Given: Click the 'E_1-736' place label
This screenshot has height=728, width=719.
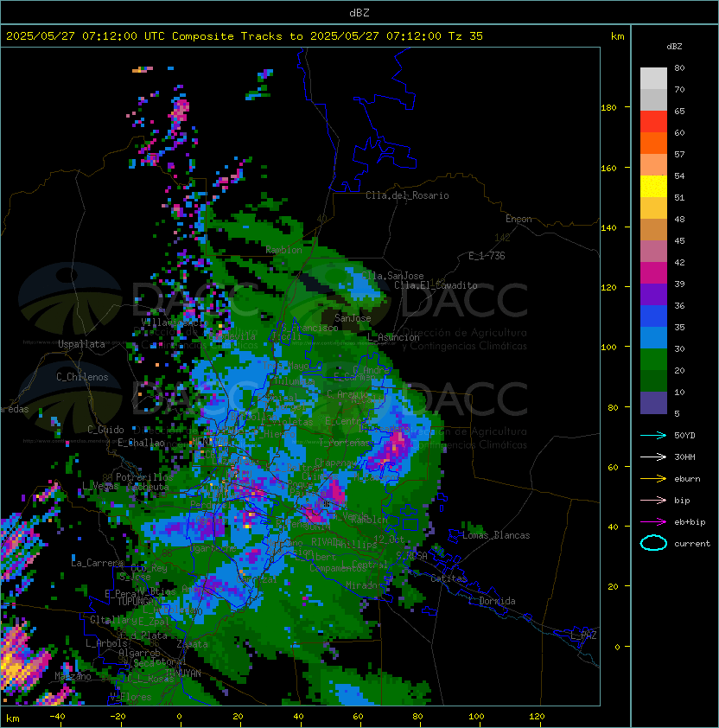Looking at the screenshot, I should point(487,256).
